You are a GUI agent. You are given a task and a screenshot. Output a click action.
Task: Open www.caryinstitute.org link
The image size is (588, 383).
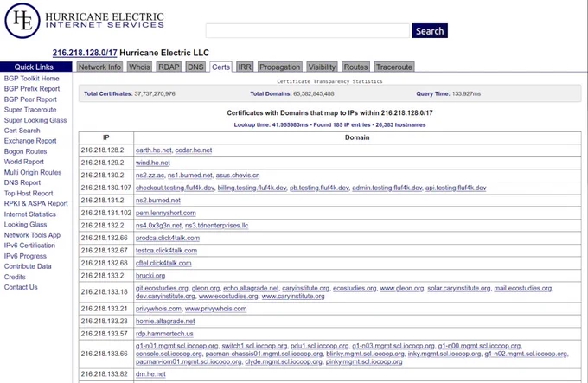click(293, 296)
